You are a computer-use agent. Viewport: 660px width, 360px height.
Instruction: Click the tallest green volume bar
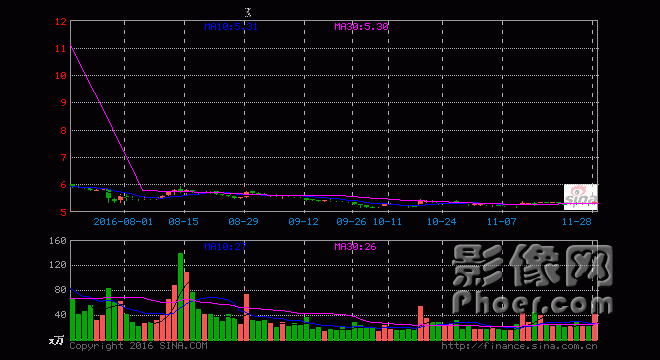pos(181,296)
